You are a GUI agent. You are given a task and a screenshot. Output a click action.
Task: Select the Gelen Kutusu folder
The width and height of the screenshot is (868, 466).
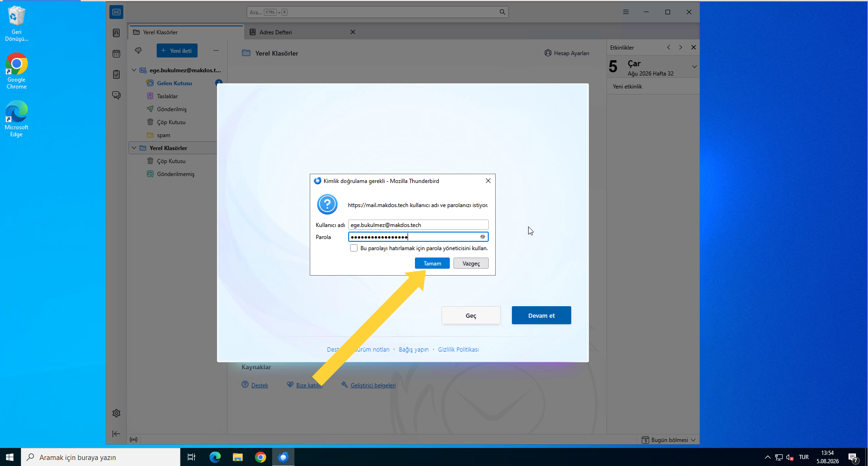[x=174, y=83]
